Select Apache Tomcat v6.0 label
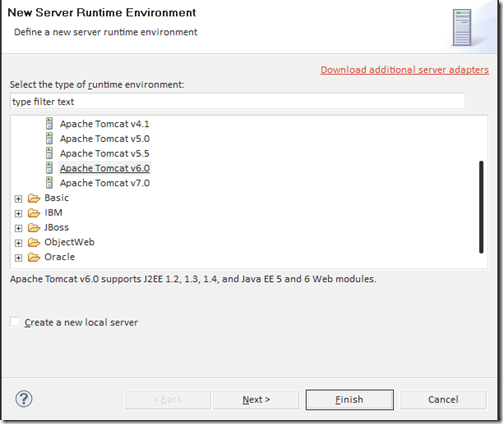This screenshot has width=503, height=424. tap(105, 168)
